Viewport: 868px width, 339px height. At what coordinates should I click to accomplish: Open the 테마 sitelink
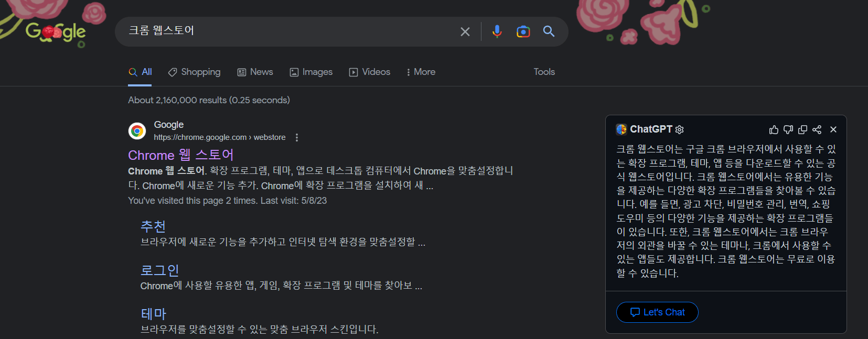pyautogui.click(x=153, y=314)
